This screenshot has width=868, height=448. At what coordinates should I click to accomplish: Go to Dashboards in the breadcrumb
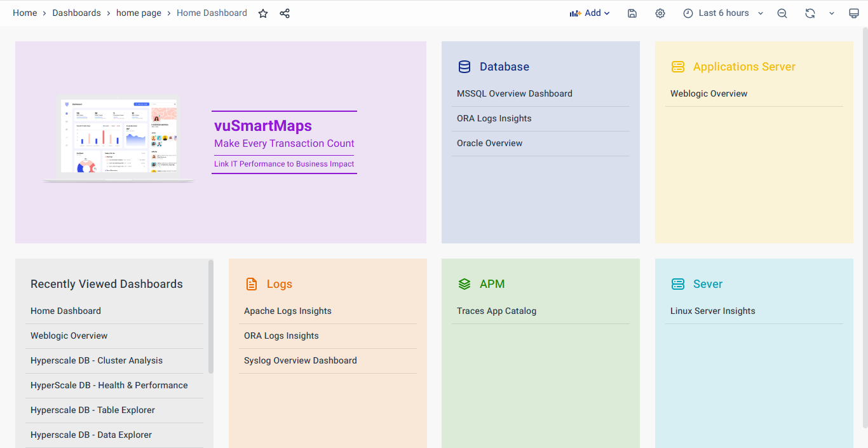click(76, 13)
